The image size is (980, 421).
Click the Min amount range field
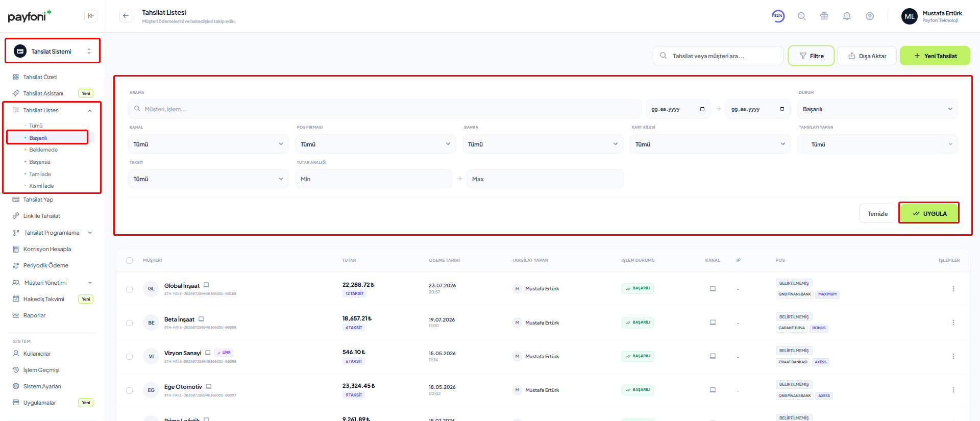tap(374, 179)
